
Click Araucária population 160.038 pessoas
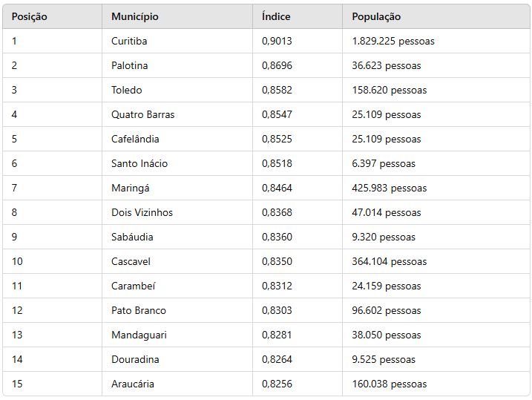click(390, 384)
